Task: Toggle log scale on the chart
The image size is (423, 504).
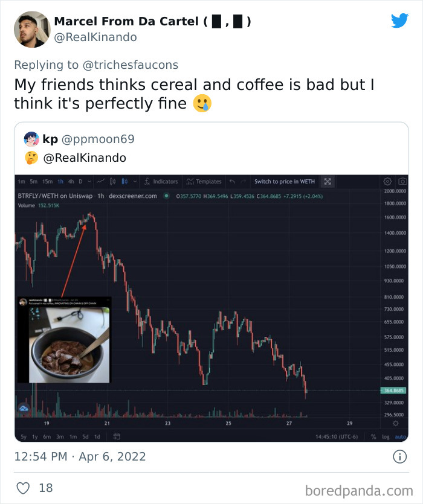Action: (x=387, y=436)
